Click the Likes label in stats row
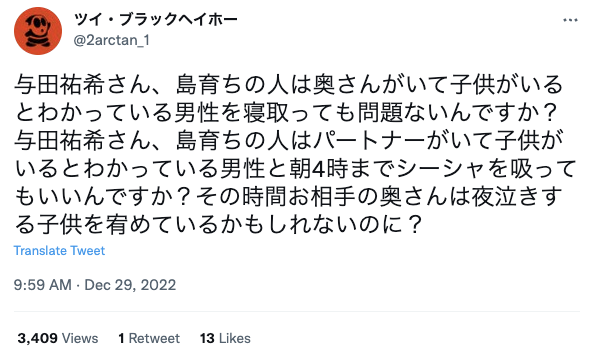 click(235, 338)
